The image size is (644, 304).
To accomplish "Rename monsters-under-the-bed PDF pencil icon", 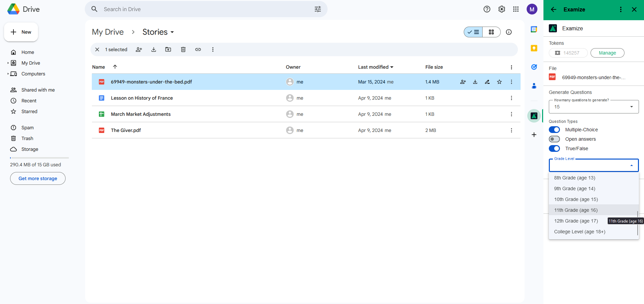I will tap(487, 82).
